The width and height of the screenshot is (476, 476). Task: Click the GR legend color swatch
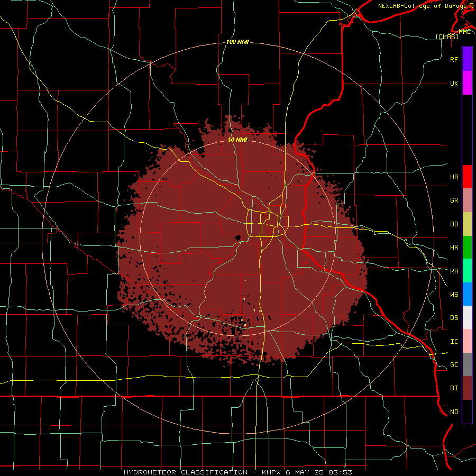point(467,200)
